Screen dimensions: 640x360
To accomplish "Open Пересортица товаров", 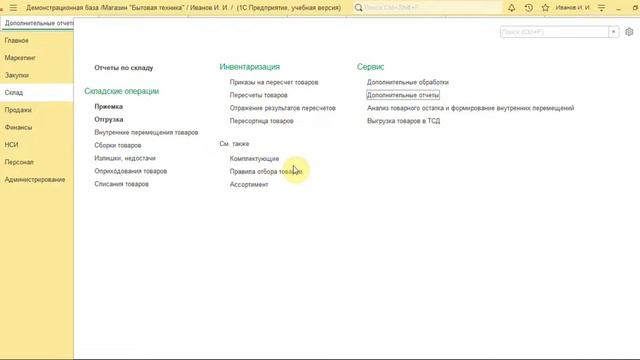I will coord(261,121).
